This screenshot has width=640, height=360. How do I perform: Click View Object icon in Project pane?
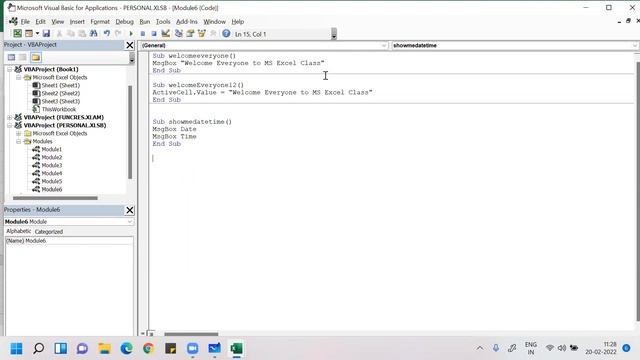23,58
